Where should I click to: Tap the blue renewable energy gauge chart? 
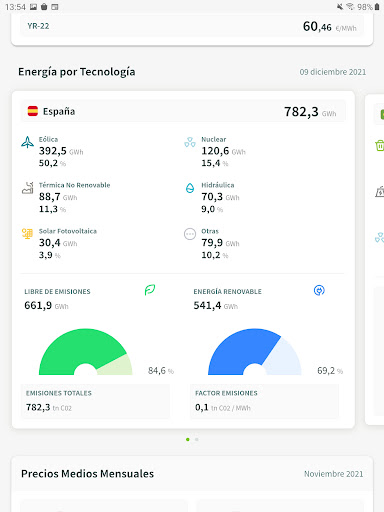(255, 352)
